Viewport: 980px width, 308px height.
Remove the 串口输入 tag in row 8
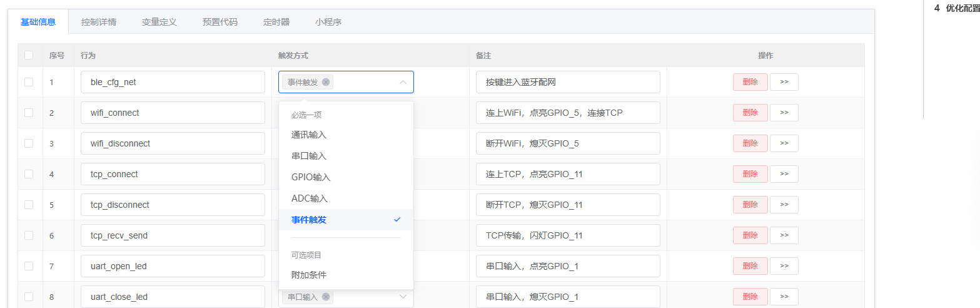[x=326, y=297]
